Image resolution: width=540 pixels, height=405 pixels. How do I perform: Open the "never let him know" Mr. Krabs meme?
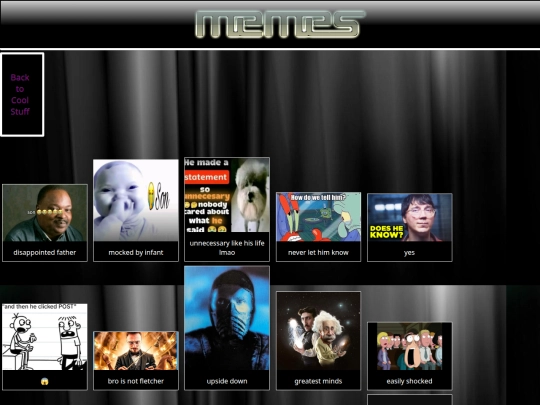318,217
